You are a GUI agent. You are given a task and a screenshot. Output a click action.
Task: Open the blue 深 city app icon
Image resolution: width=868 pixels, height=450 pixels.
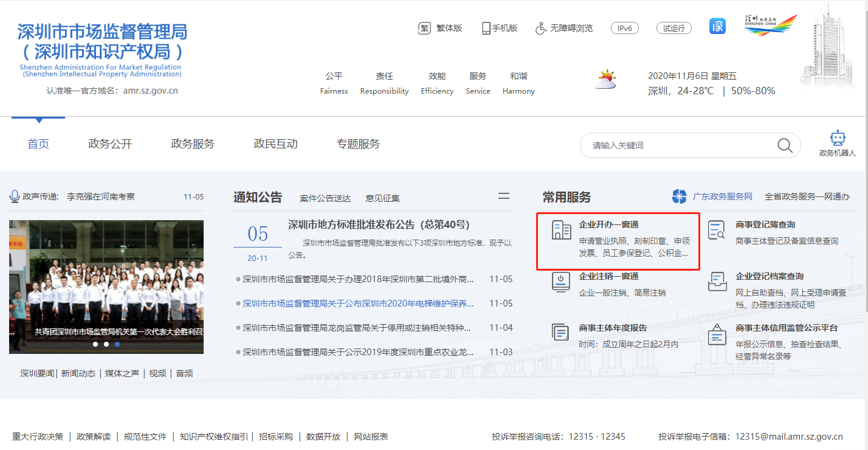tap(717, 26)
